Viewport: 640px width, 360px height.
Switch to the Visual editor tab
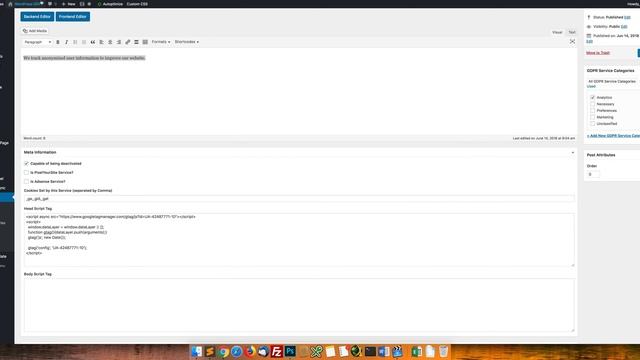pyautogui.click(x=557, y=32)
